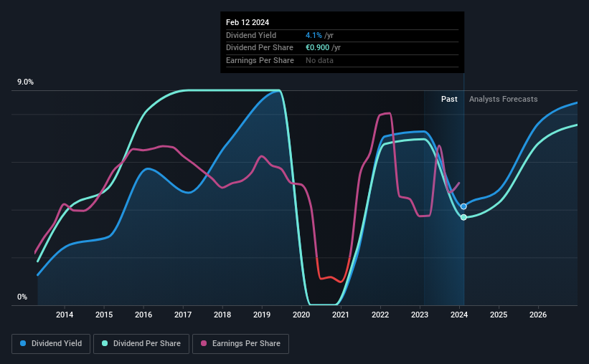Click the 2016 x-axis label
The image size is (589, 364).
pyautogui.click(x=143, y=315)
